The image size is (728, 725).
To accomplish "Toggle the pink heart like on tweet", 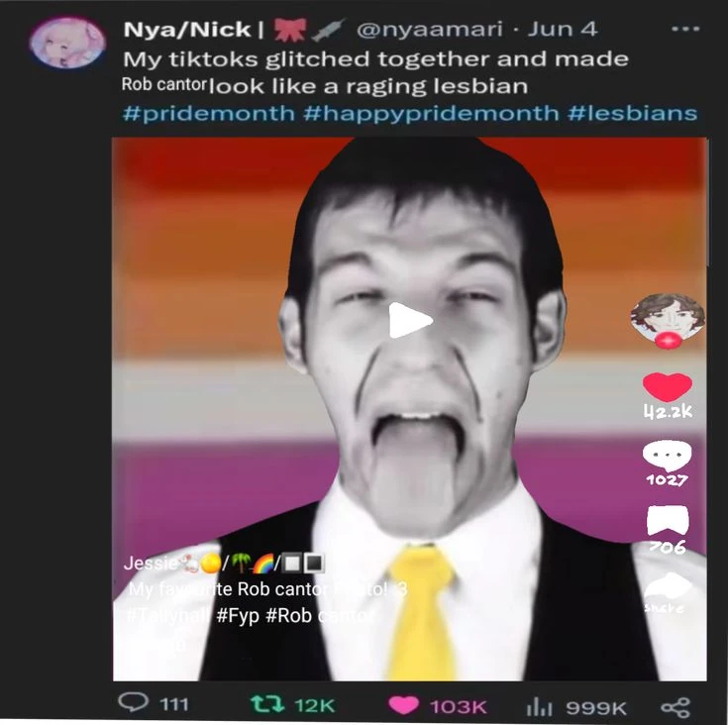I will pyautogui.click(x=403, y=705).
